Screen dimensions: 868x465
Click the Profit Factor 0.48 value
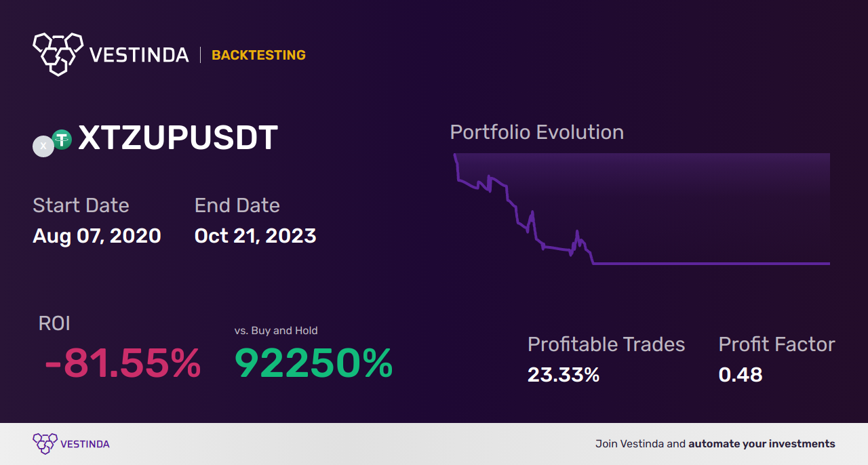click(x=741, y=375)
